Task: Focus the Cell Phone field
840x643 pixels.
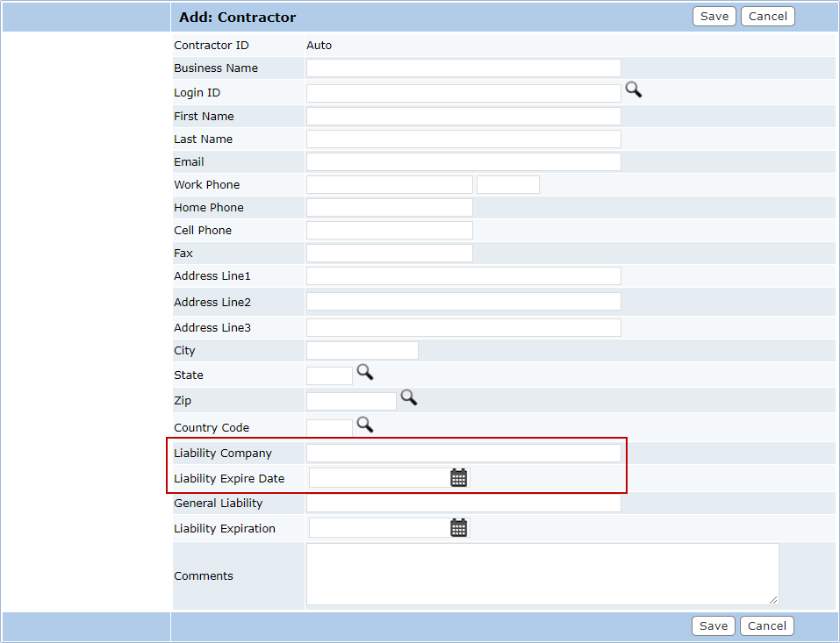Action: tap(389, 231)
